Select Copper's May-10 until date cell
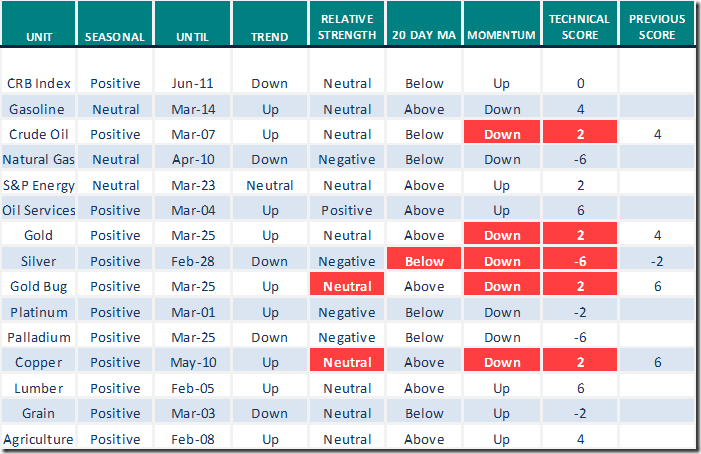701x454 pixels. tap(192, 363)
